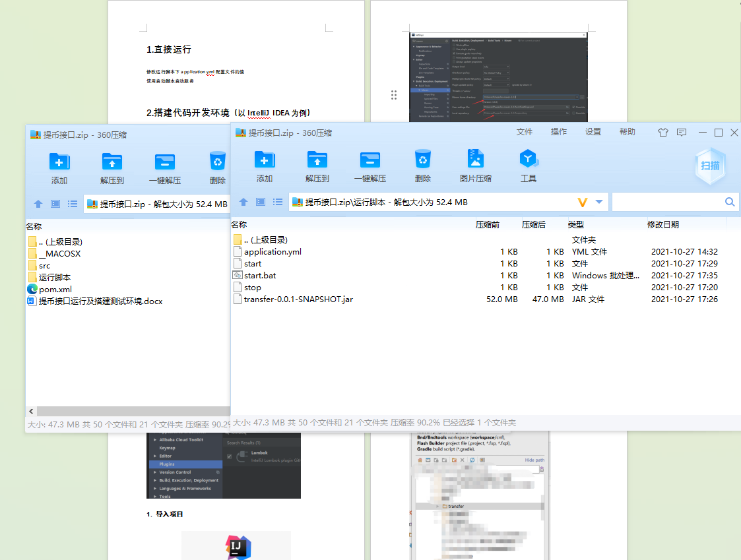Image resolution: width=741 pixels, height=560 pixels.
Task: Click the search magnifier icon
Action: 730,202
